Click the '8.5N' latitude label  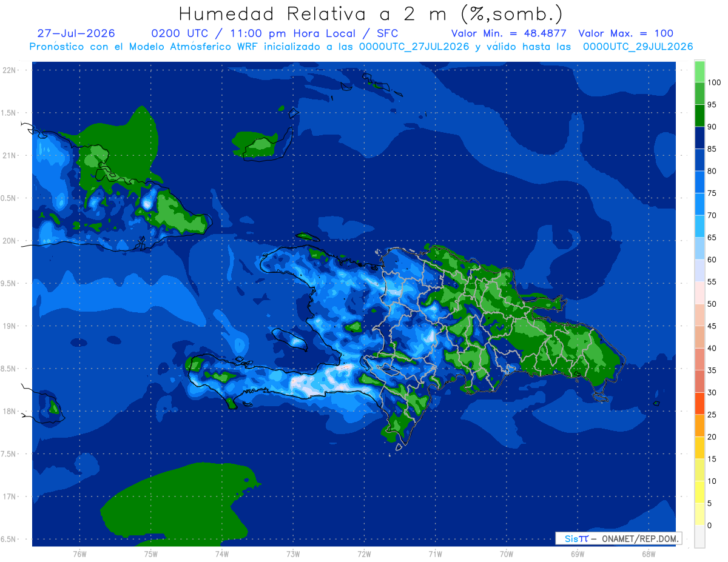click(9, 369)
